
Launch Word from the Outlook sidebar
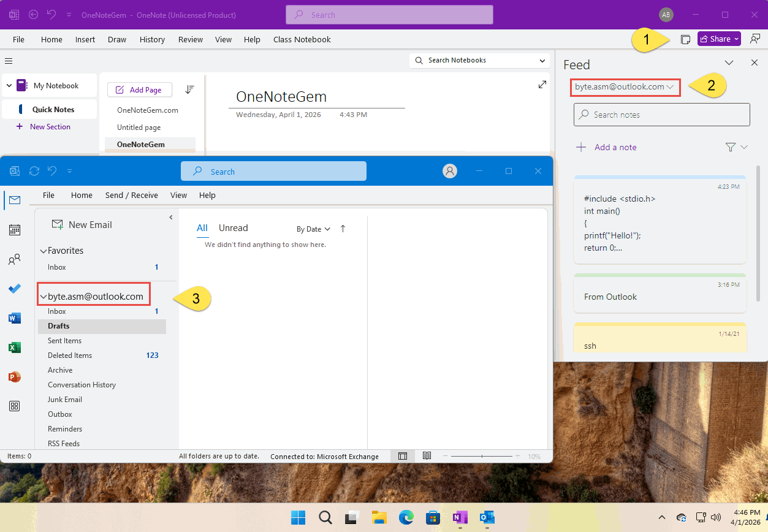tap(14, 318)
